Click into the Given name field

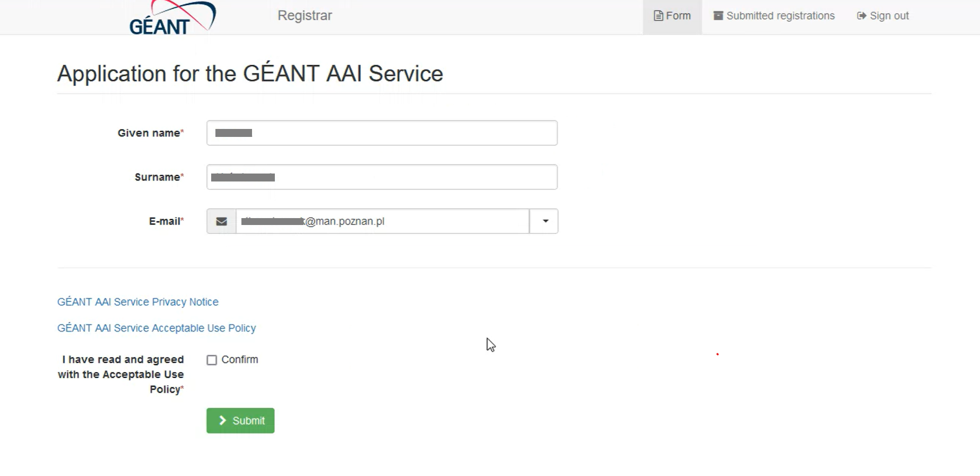click(382, 133)
